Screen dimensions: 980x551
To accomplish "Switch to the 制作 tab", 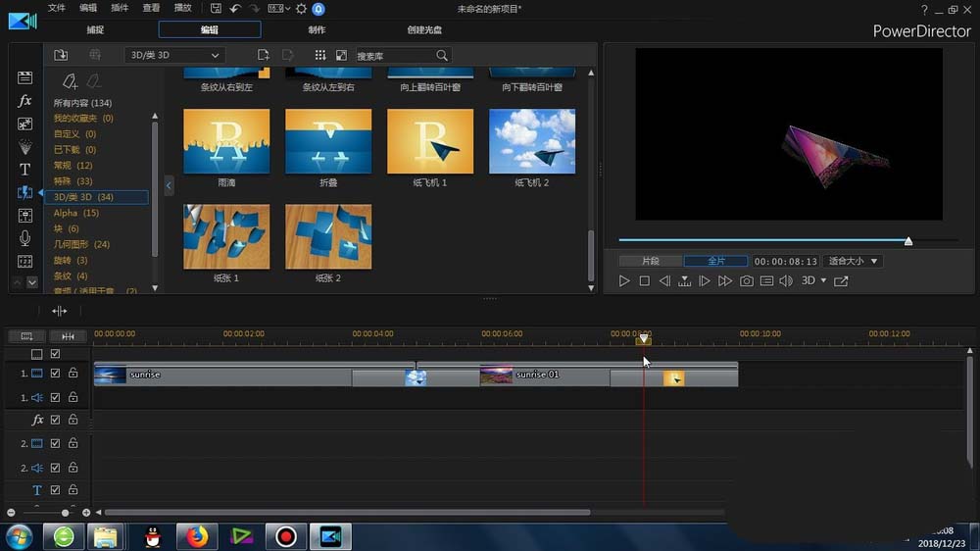I will tap(318, 30).
